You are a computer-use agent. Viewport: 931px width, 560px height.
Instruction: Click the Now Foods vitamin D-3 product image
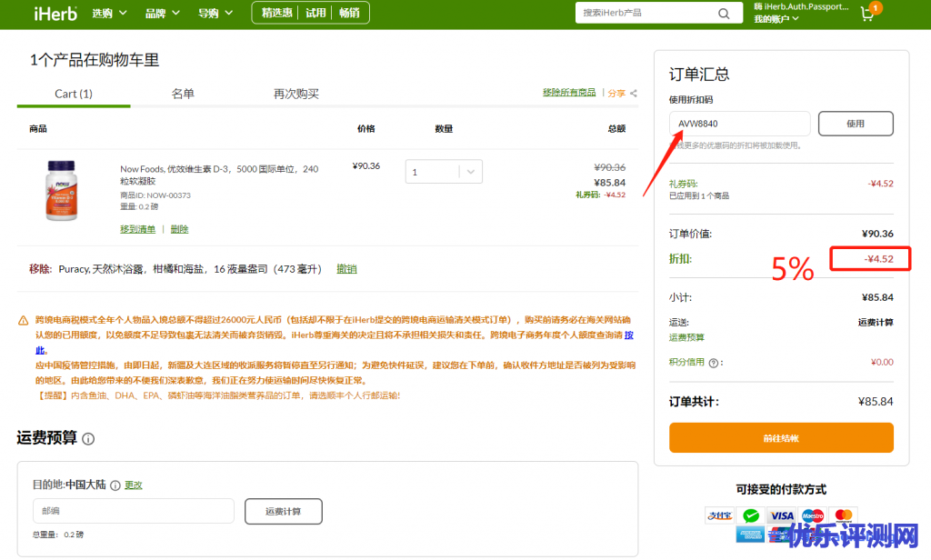coord(62,191)
